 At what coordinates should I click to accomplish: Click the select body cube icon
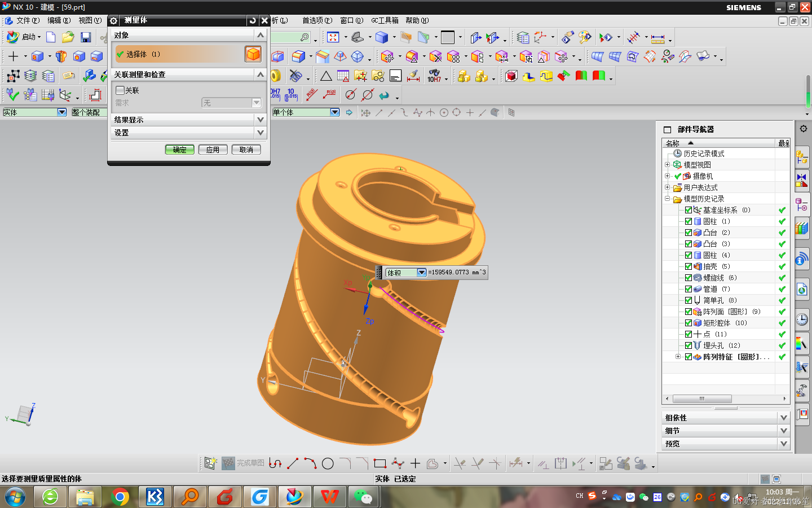coord(253,54)
